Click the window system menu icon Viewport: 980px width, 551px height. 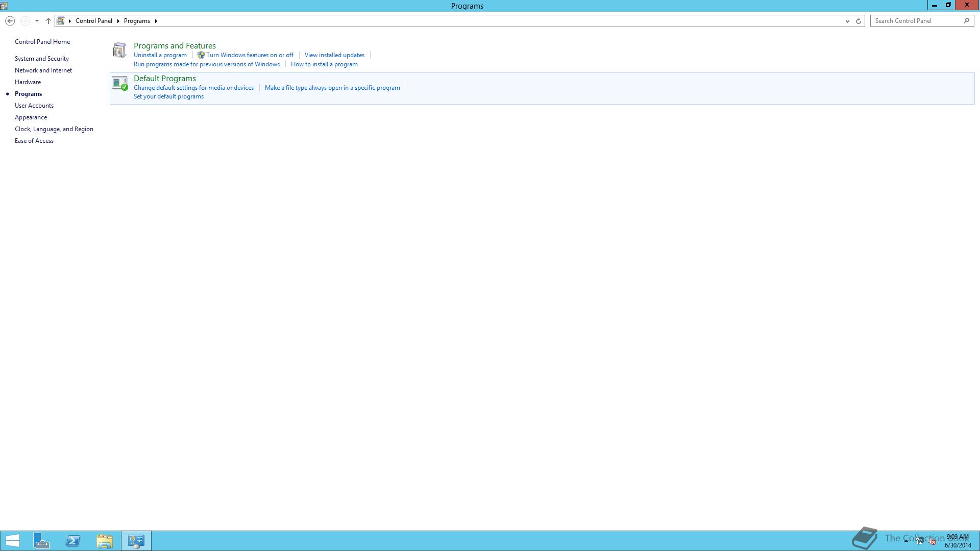(x=4, y=6)
